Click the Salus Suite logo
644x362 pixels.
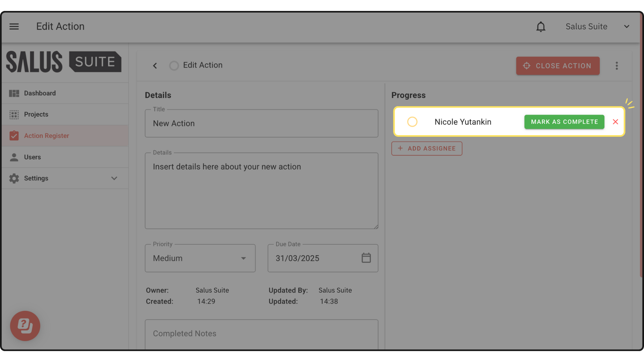(x=64, y=62)
